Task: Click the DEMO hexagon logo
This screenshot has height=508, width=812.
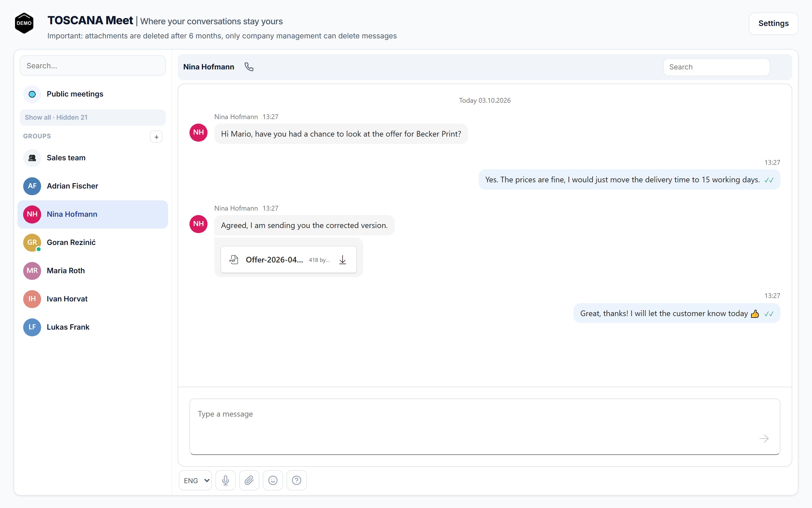Action: click(x=24, y=23)
